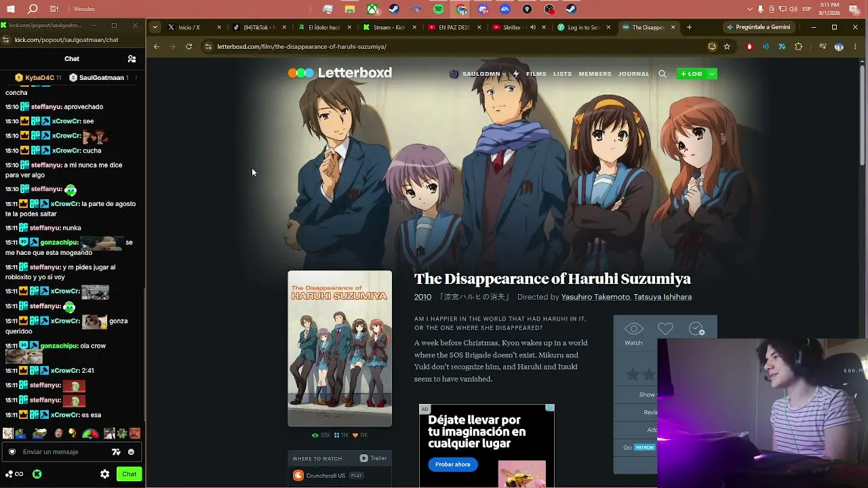The height and width of the screenshot is (488, 868).
Task: Open Task View in the taskbar
Action: click(54, 9)
